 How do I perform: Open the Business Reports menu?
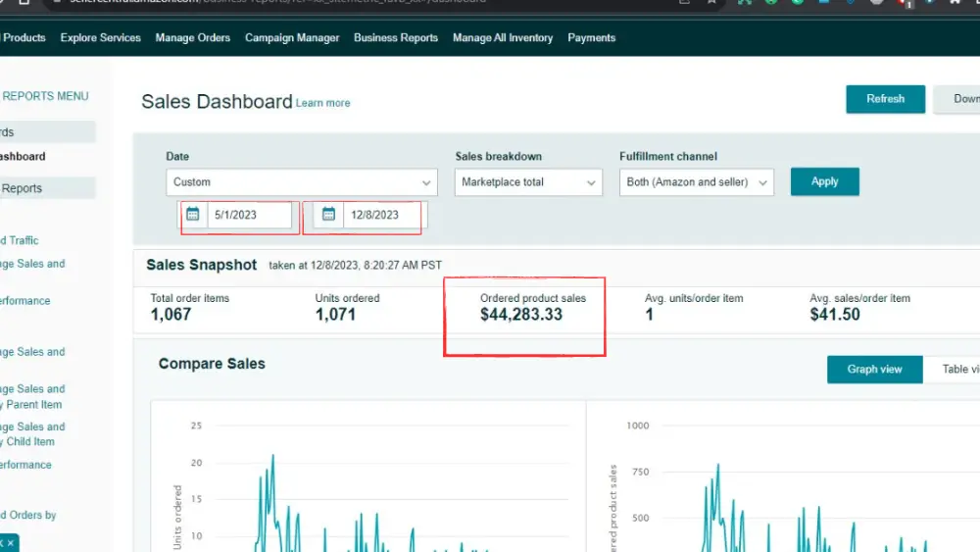[396, 38]
